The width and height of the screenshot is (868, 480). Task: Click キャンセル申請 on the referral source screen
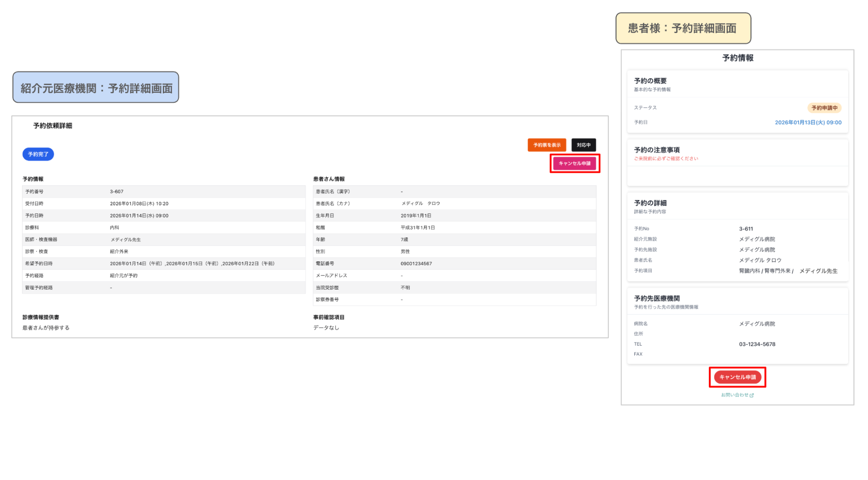(575, 163)
